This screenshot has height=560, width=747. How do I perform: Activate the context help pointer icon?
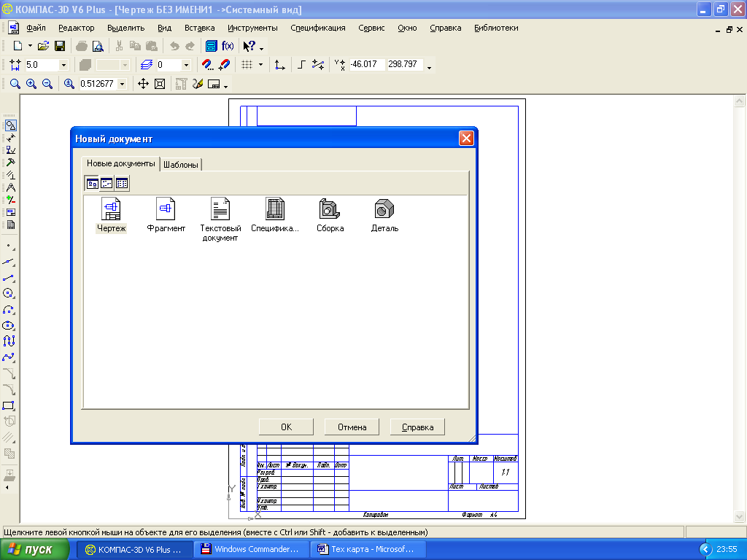tap(249, 46)
